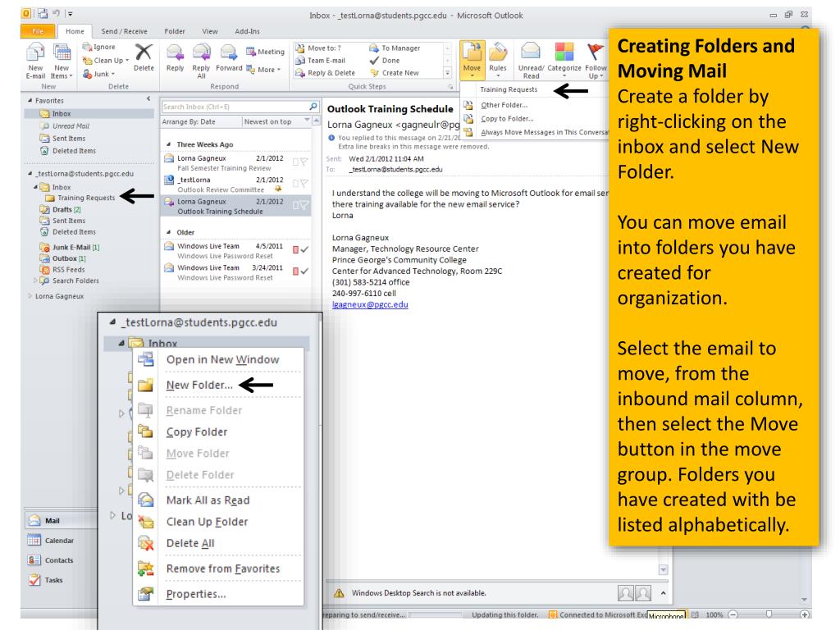Select Other Folder... in the Move menu
The width and height of the screenshot is (840, 630).
click(x=504, y=105)
